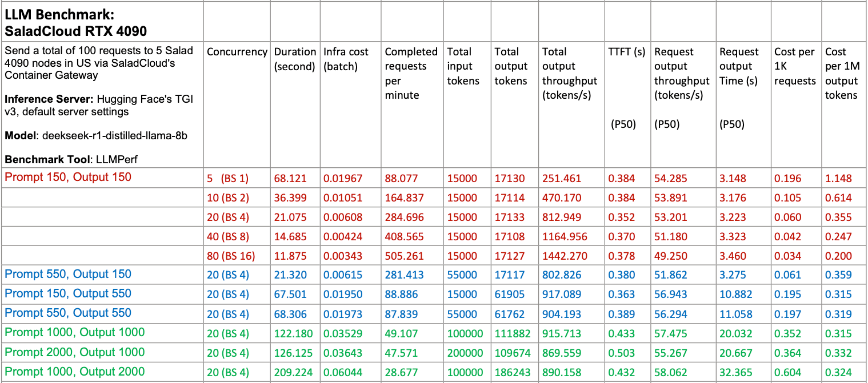Screen dimensions: 868x383
Task: Click the request throughput value 54.285
Action: tap(671, 179)
